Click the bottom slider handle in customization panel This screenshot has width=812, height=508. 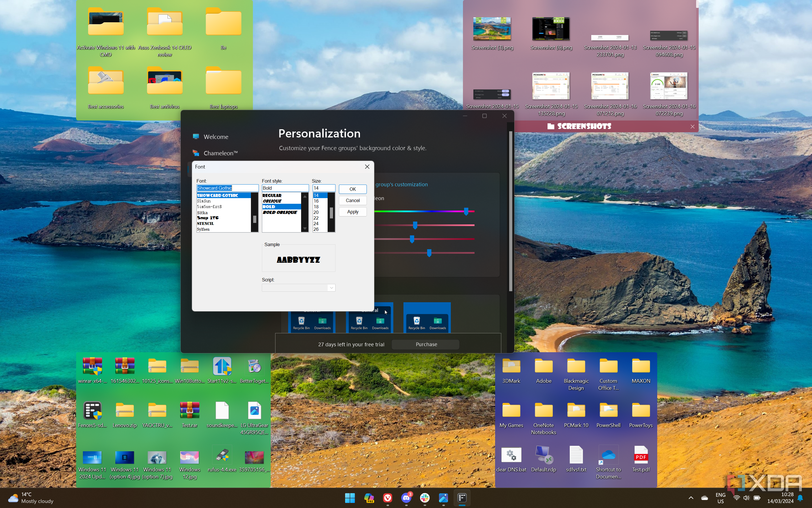point(429,253)
